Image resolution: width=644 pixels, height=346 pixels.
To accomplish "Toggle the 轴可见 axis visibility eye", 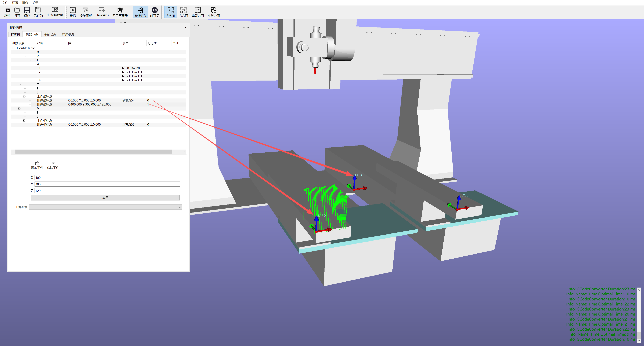I will click(x=154, y=10).
